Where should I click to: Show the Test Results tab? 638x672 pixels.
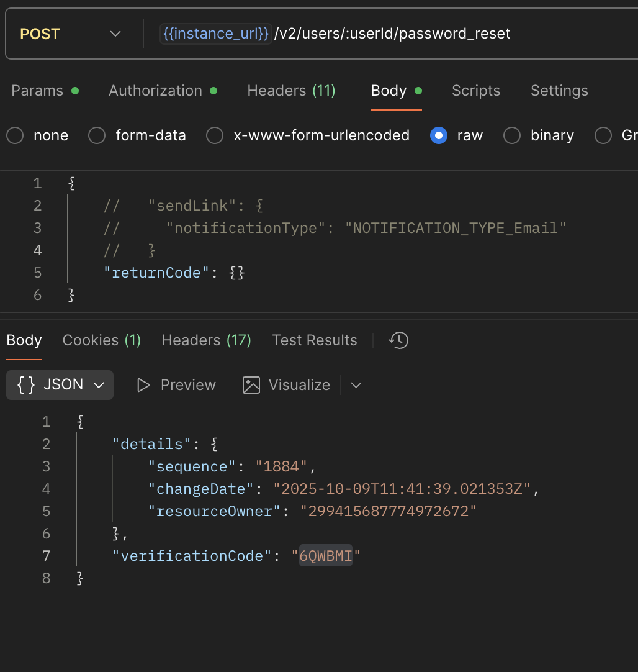click(x=315, y=340)
